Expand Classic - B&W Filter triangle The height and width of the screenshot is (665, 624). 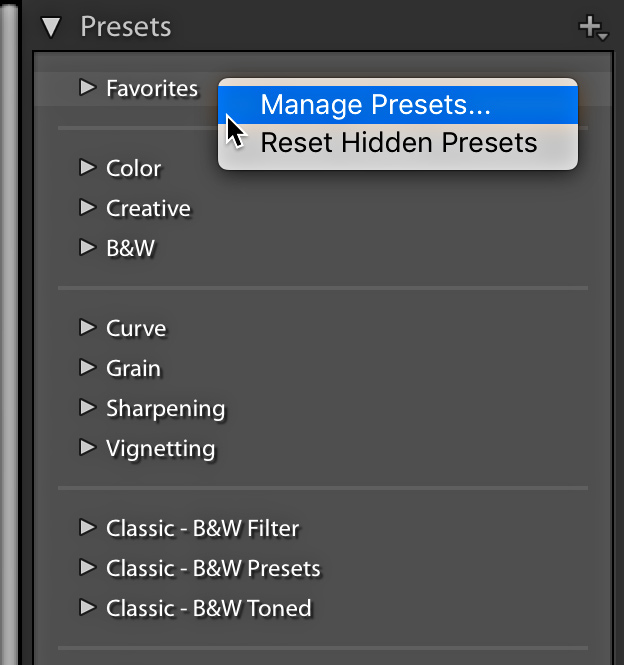tap(87, 528)
